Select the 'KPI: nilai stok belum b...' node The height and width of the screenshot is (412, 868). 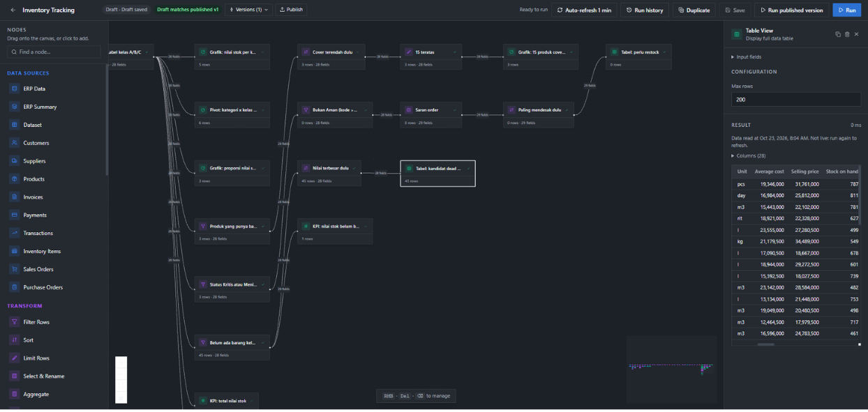click(x=335, y=231)
